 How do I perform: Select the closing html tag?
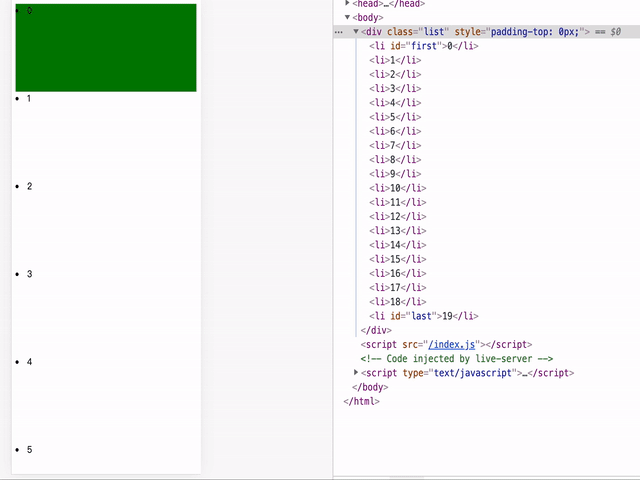(x=361, y=401)
